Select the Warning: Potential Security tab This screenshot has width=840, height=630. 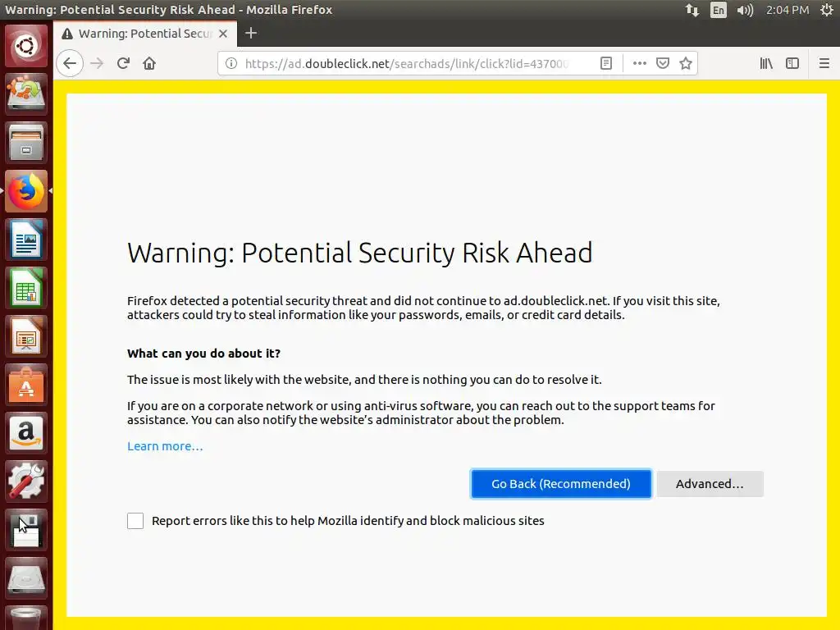pyautogui.click(x=144, y=34)
